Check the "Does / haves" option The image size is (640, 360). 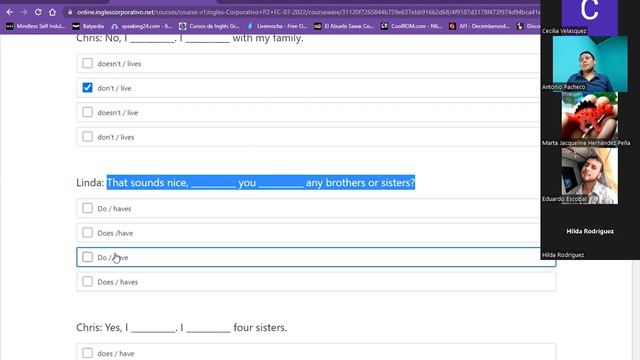pos(87,282)
